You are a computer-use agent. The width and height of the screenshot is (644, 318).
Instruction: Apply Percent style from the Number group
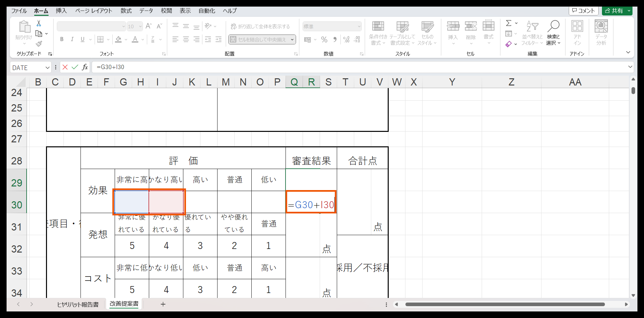point(324,39)
